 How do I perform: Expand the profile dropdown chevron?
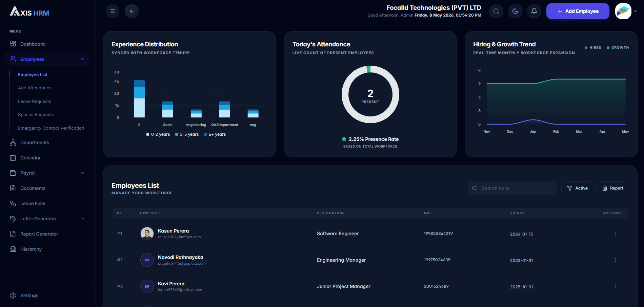coord(636,11)
